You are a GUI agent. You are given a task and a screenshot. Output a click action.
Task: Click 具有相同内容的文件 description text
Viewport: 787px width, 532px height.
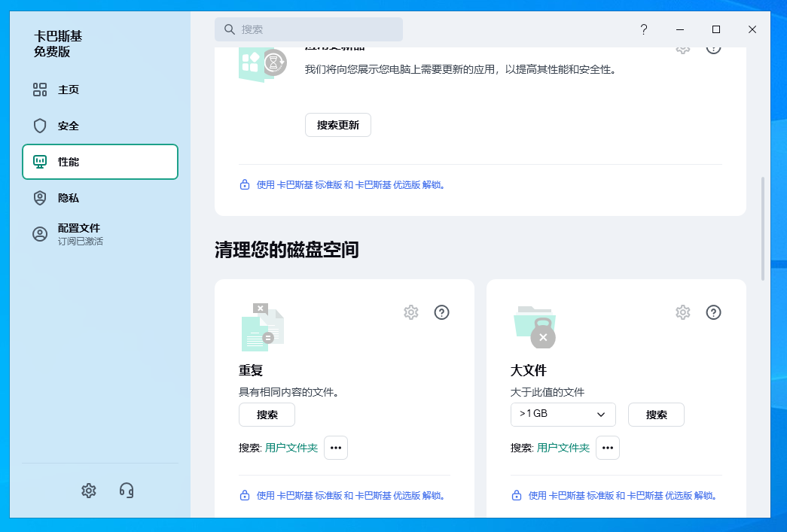[290, 392]
